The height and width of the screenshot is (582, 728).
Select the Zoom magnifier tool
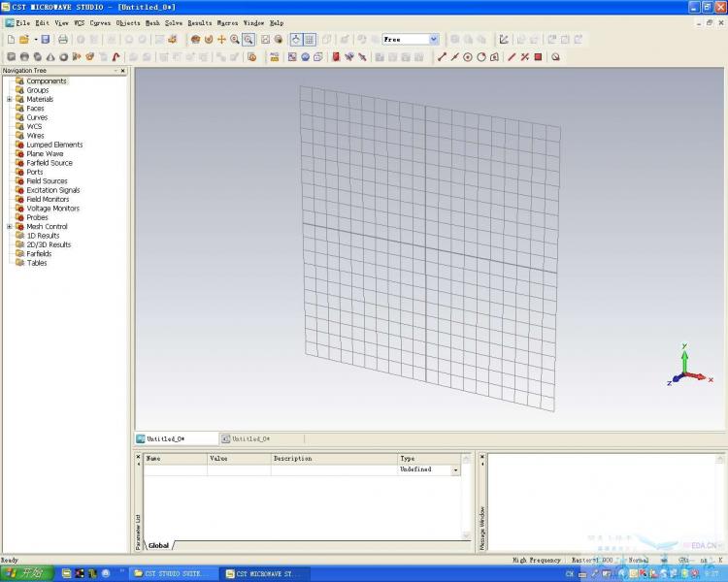click(x=235, y=40)
